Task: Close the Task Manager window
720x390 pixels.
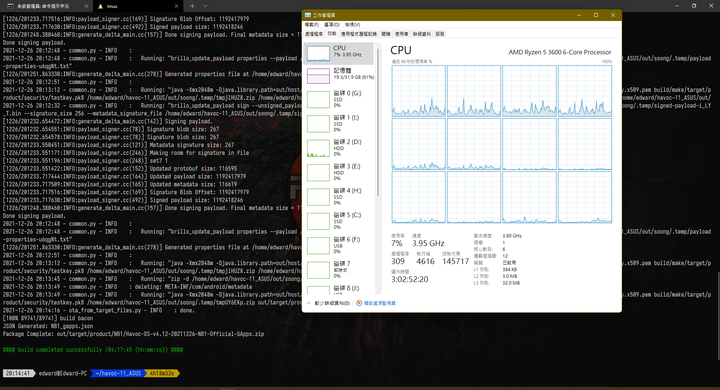Action: pos(613,15)
